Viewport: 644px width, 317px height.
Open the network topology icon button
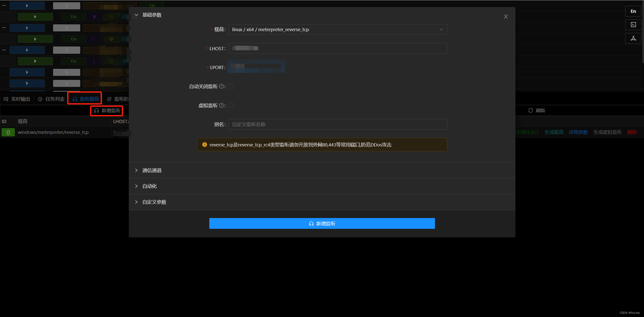[633, 38]
